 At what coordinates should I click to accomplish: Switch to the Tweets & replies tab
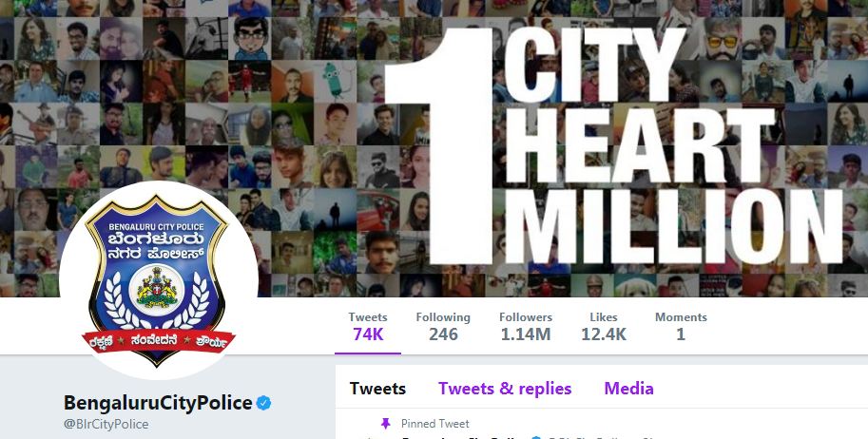tap(505, 389)
